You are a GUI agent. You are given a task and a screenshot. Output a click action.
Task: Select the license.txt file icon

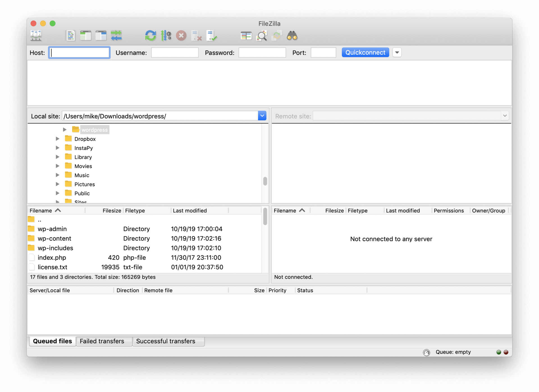(x=31, y=267)
